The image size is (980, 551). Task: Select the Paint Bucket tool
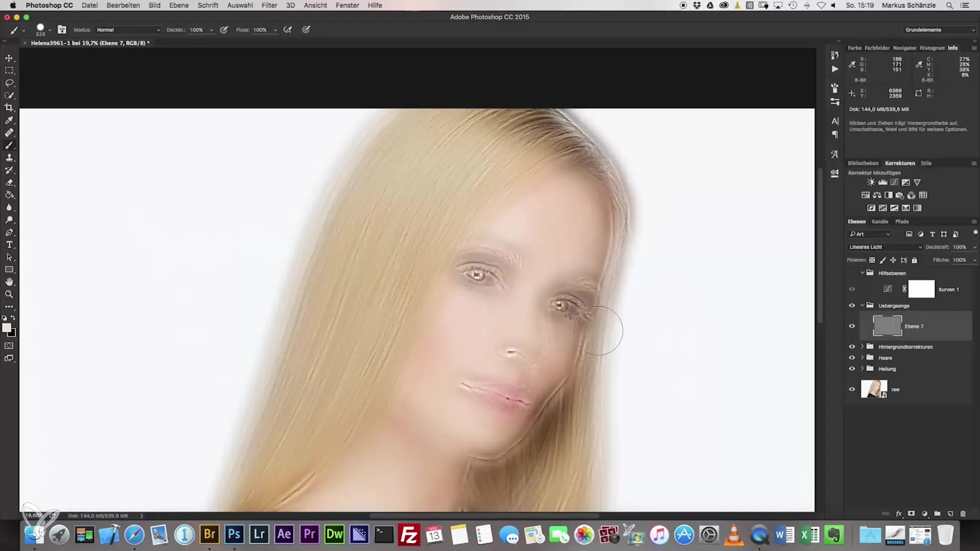click(x=9, y=195)
